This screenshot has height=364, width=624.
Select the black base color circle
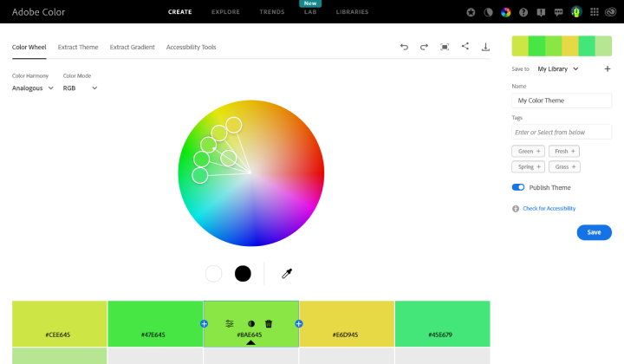(x=243, y=274)
